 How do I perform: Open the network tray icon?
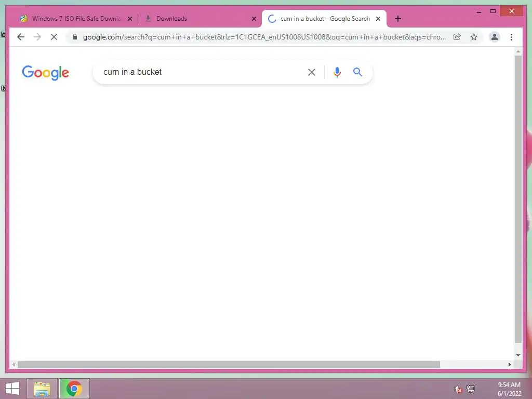click(471, 389)
